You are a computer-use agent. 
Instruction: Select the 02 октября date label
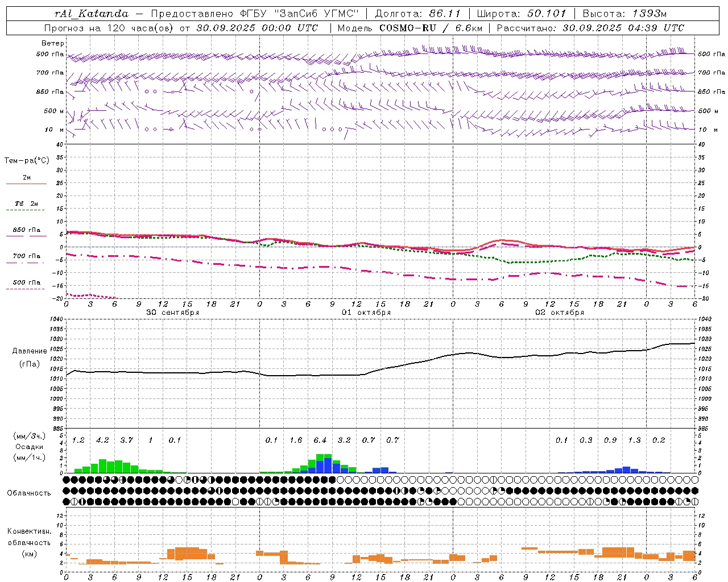coord(560,313)
